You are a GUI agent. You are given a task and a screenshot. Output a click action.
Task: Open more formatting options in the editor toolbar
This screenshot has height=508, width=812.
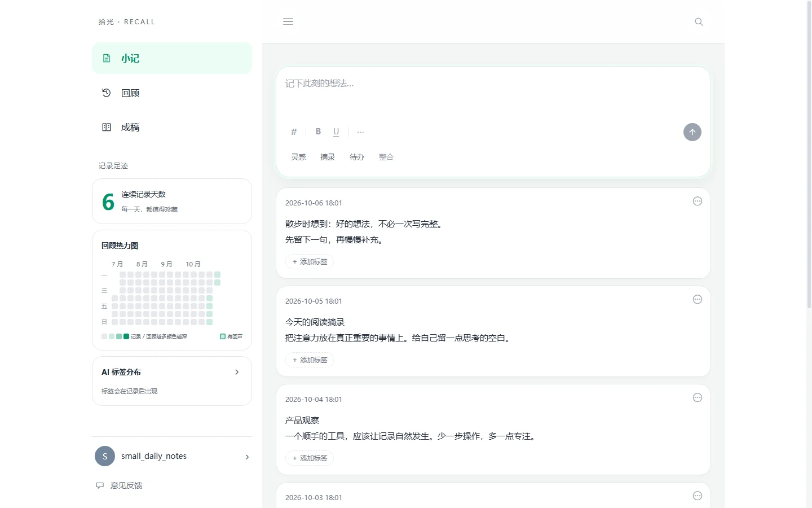point(361,132)
